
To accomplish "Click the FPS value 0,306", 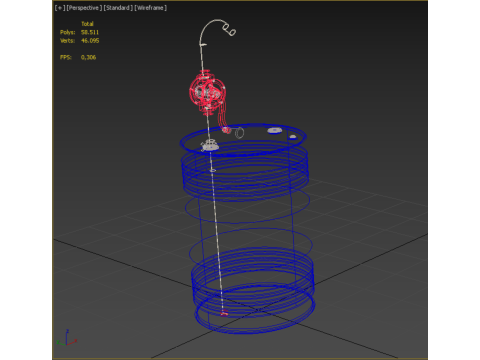I will pyautogui.click(x=88, y=57).
